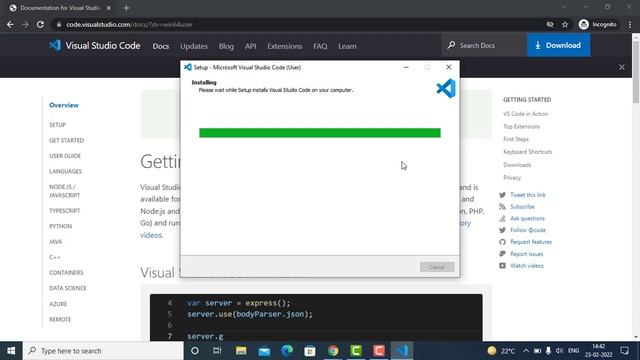
Task: Open Blog in site navigation
Action: [226, 46]
